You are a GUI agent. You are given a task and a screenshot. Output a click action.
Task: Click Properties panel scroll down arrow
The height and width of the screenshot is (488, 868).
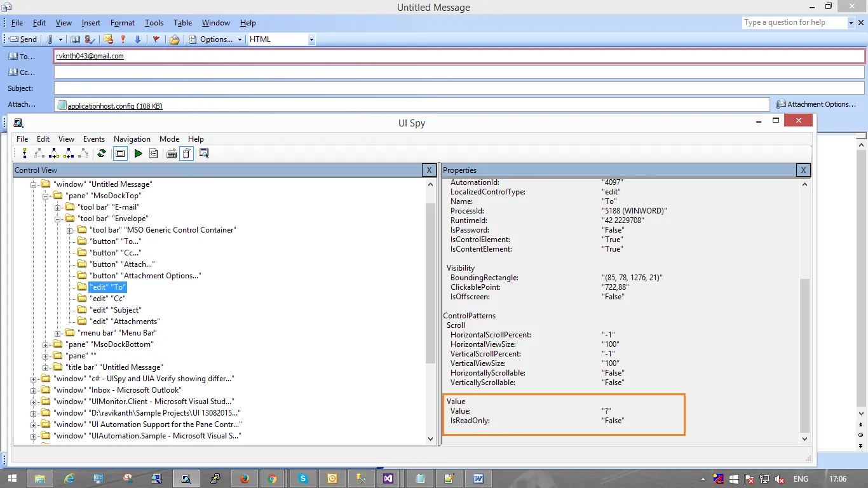point(805,438)
